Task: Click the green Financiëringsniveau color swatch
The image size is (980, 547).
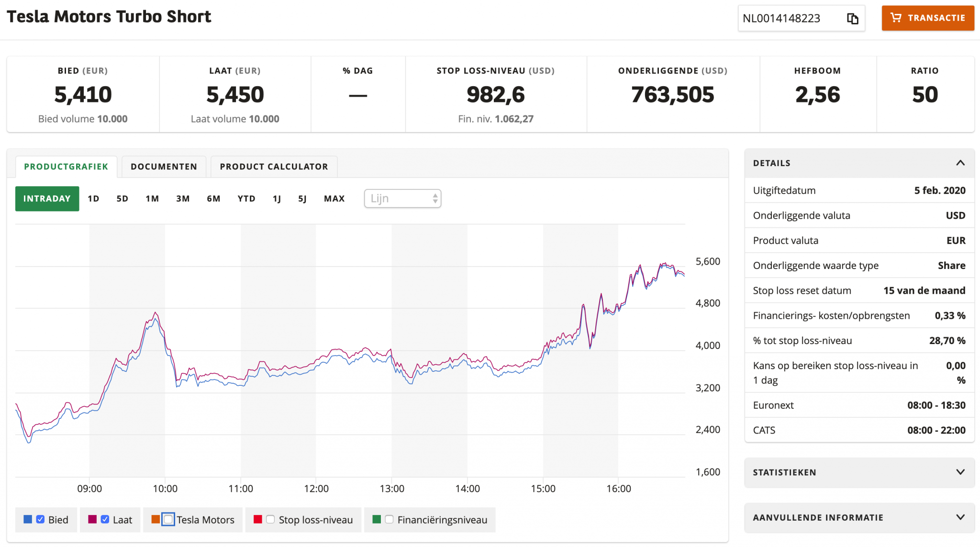Action: (x=377, y=520)
